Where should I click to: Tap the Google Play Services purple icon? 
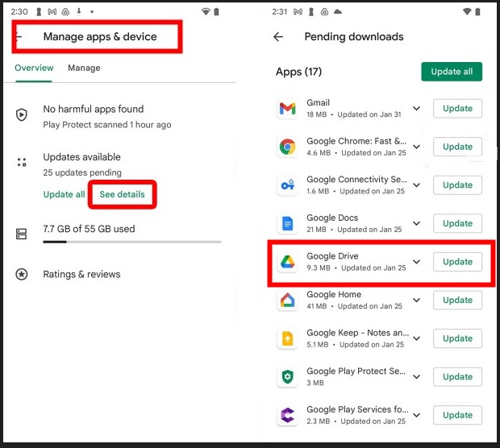pos(287,415)
